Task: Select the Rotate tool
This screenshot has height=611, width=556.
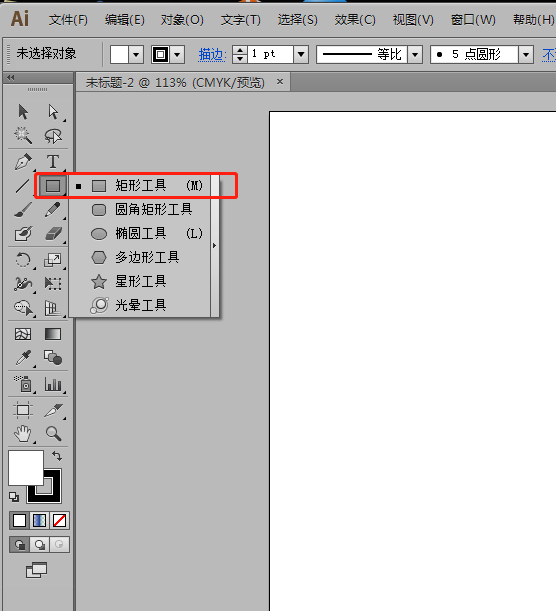Action: pos(23,260)
